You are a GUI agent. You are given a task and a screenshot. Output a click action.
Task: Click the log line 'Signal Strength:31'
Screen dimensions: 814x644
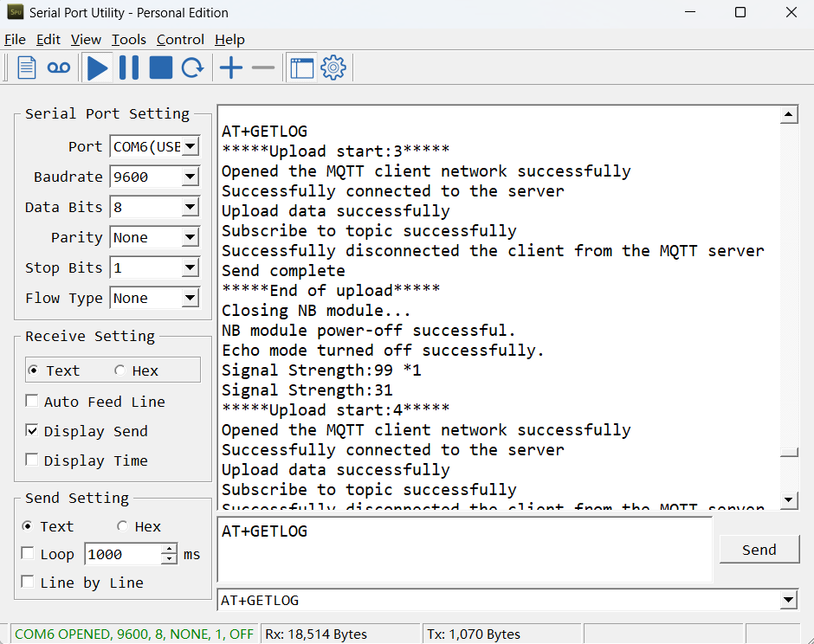coord(307,390)
